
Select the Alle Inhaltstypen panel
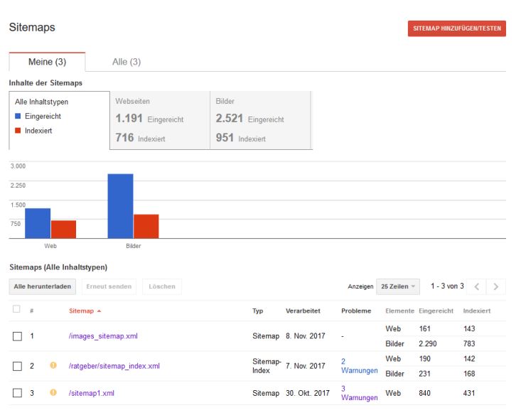60,120
